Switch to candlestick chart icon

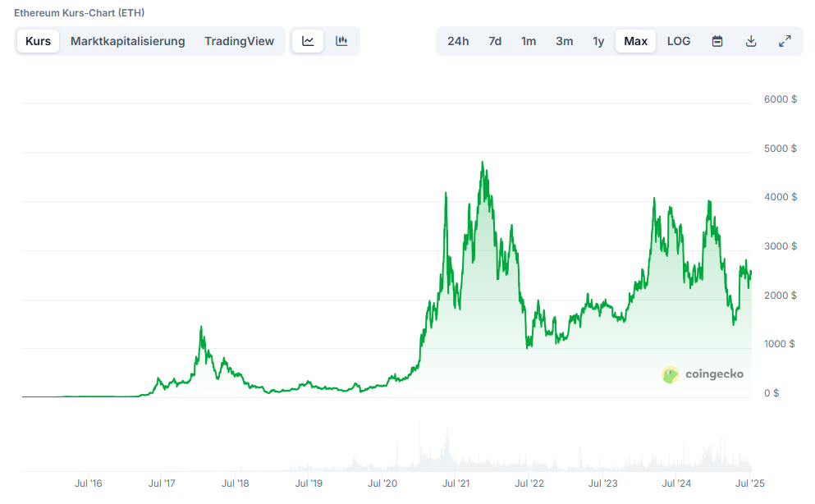[341, 41]
